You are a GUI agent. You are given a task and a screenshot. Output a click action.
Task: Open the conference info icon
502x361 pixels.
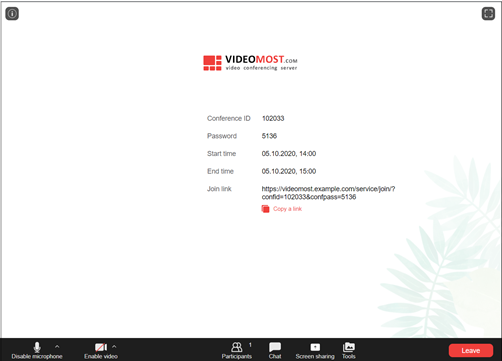click(12, 14)
